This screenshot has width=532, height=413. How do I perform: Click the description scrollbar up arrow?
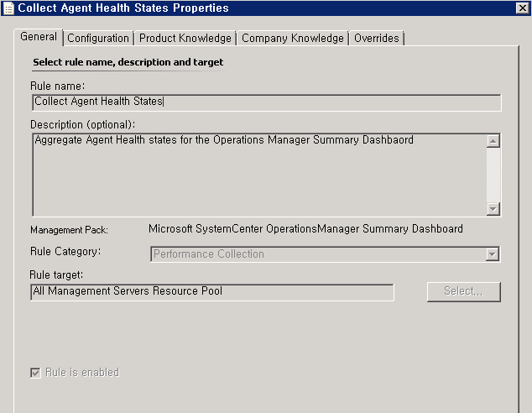click(493, 141)
